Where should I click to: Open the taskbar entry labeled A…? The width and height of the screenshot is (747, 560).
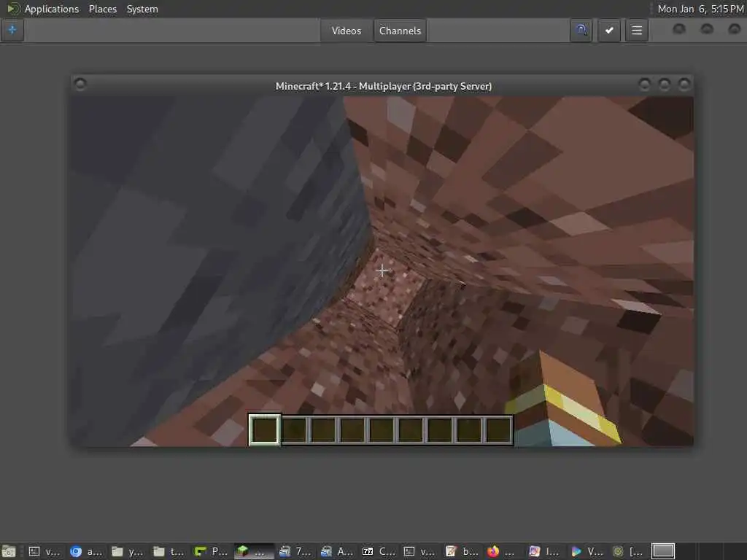[336, 551]
